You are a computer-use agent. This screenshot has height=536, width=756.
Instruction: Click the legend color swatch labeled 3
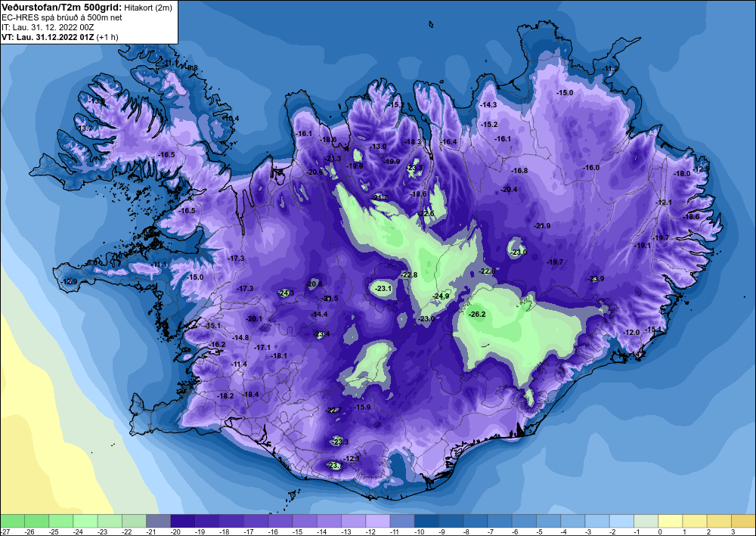click(744, 521)
